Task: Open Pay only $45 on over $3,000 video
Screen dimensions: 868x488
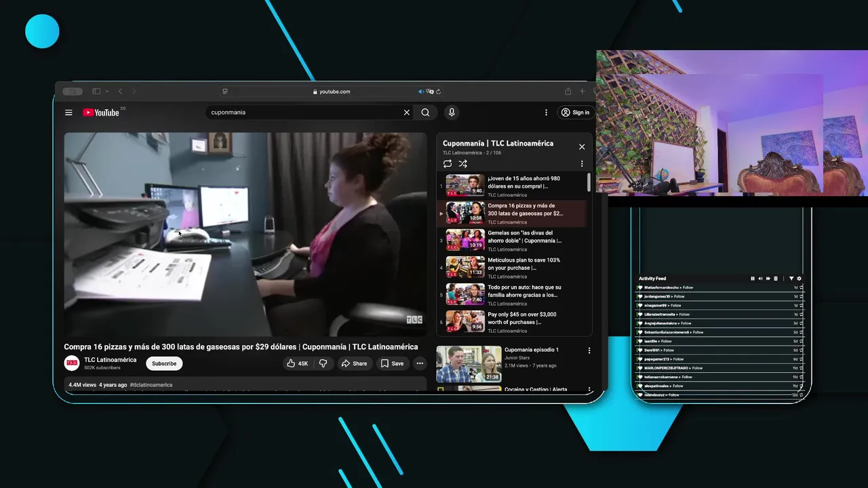Action: 512,321
